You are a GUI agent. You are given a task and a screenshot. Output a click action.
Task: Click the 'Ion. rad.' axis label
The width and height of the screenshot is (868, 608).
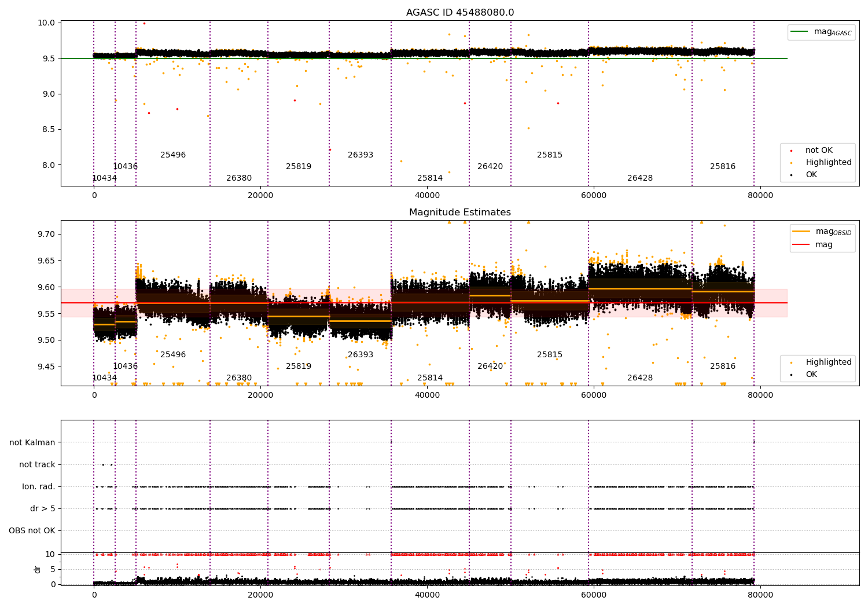(x=39, y=487)
